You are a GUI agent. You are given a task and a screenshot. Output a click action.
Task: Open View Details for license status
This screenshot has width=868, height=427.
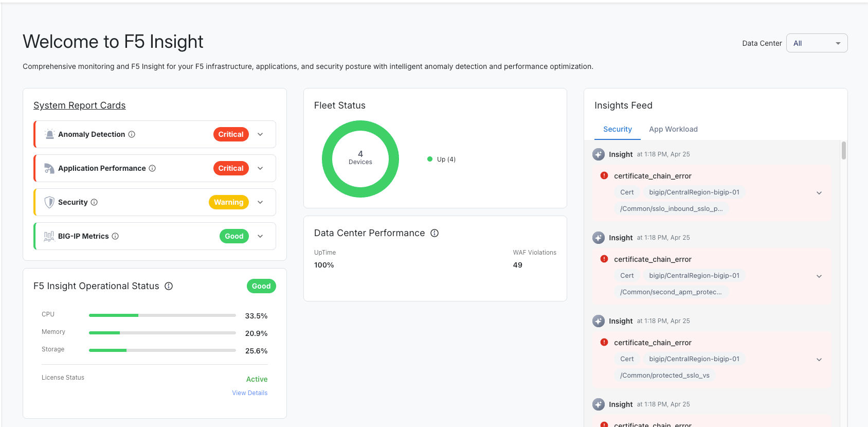click(250, 393)
